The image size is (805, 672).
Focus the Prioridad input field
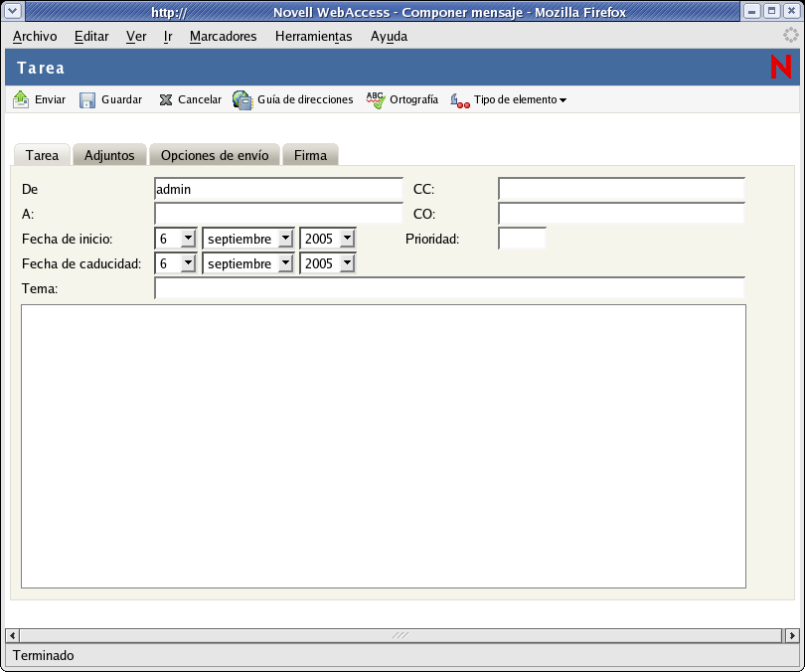pyautogui.click(x=522, y=239)
